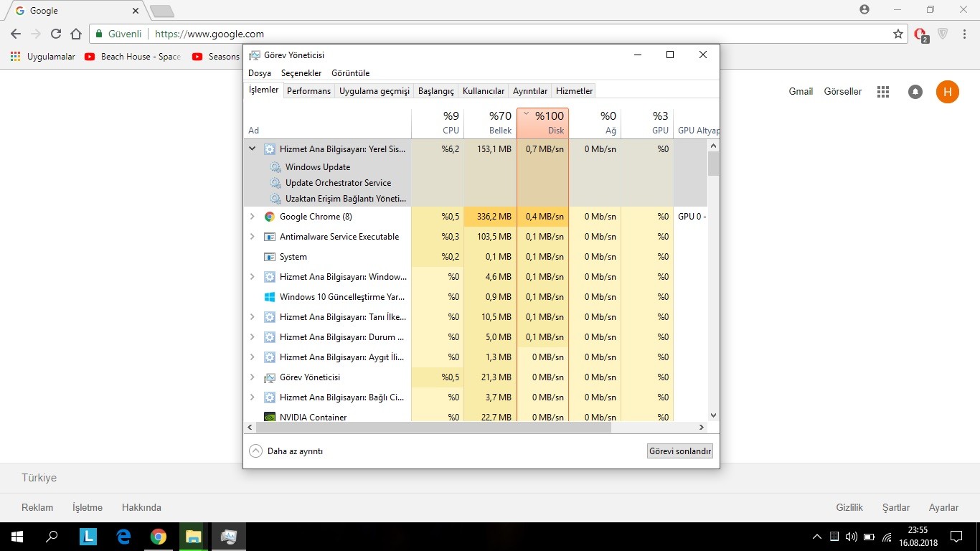
Task: Click the Görevi sonlandır button
Action: [680, 451]
